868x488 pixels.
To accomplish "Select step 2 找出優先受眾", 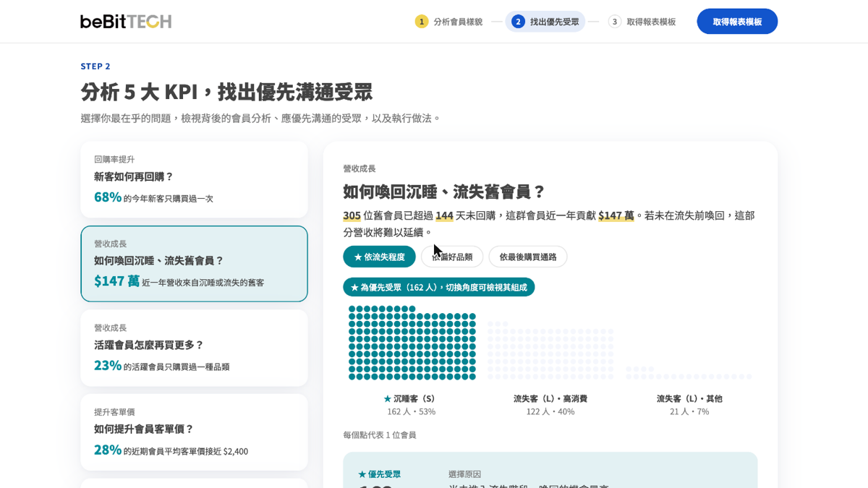I will click(x=545, y=22).
